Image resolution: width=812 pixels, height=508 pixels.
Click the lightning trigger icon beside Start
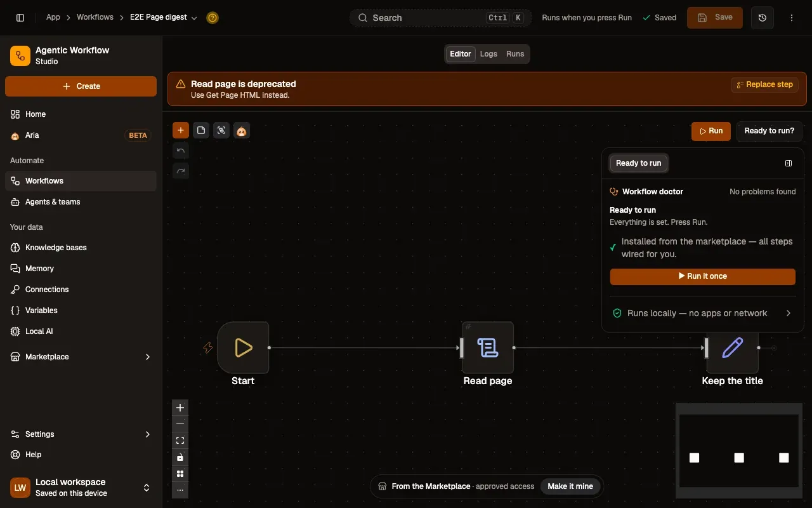(207, 348)
